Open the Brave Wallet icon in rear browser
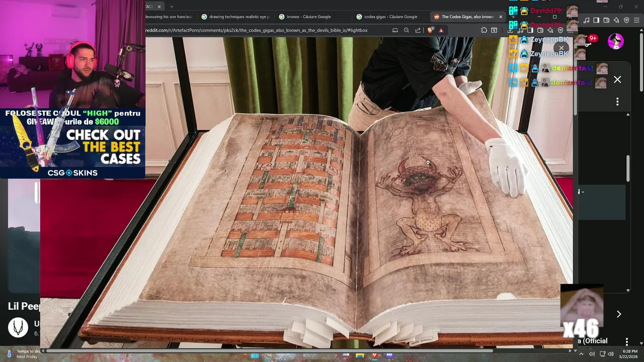The width and height of the screenshot is (644, 362). tap(606, 20)
